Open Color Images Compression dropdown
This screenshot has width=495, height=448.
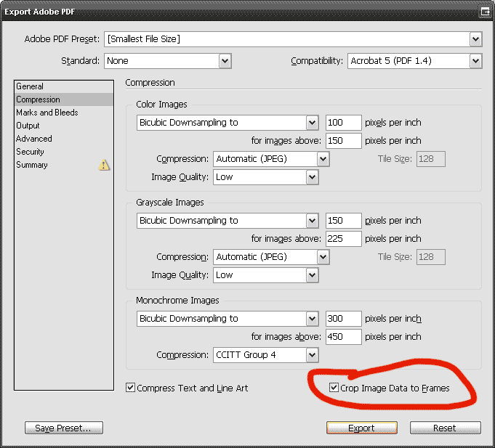point(271,159)
